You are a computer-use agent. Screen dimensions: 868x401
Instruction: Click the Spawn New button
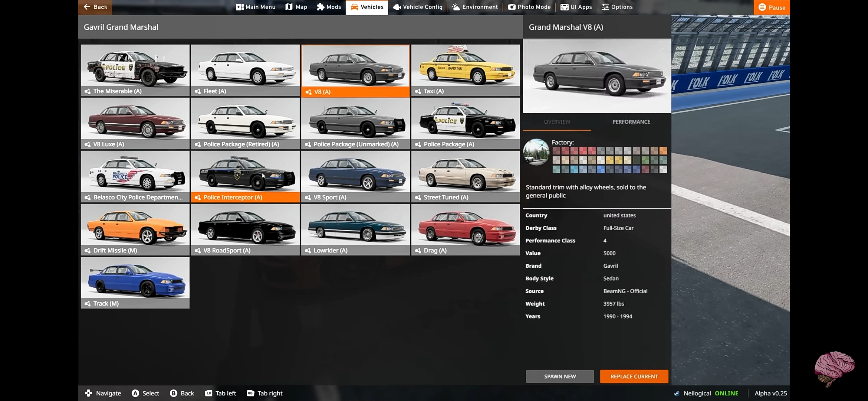pyautogui.click(x=560, y=376)
